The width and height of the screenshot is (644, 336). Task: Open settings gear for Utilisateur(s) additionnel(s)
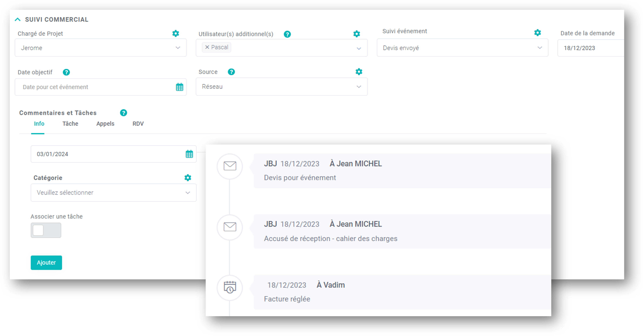356,34
